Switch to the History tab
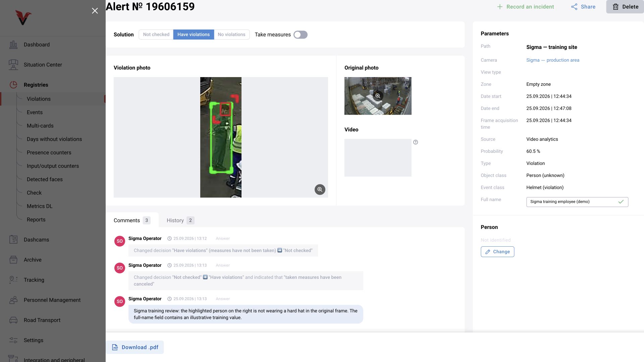 (x=180, y=220)
